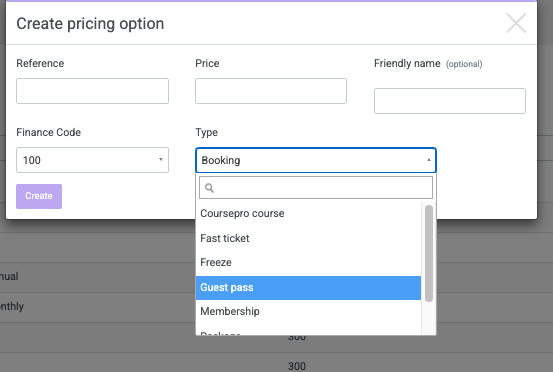Screen dimensions: 553x372
Task: Click the purple Create button
Action: coord(39,196)
